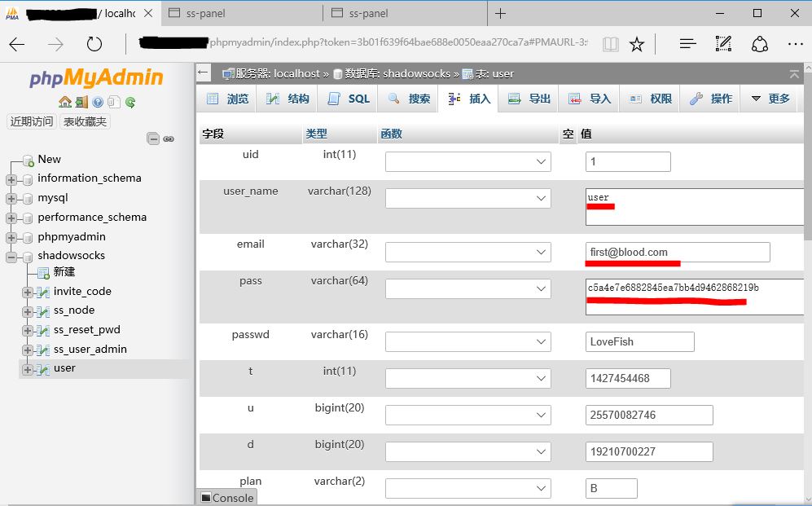Collapse top menu double-chevron icon
The height and width of the screenshot is (506, 812).
pyautogui.click(x=794, y=74)
